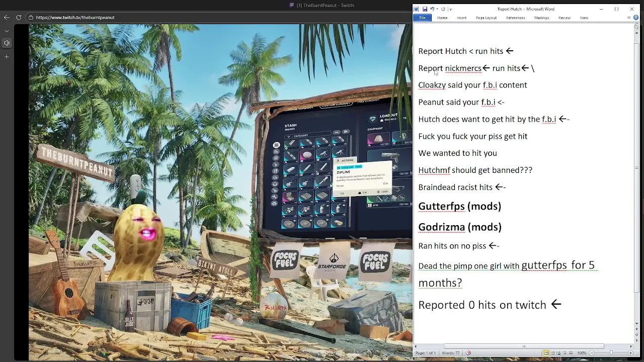Image resolution: width=644 pixels, height=362 pixels.
Task: Click the word 'Cloakzy' in the document
Action: [432, 85]
